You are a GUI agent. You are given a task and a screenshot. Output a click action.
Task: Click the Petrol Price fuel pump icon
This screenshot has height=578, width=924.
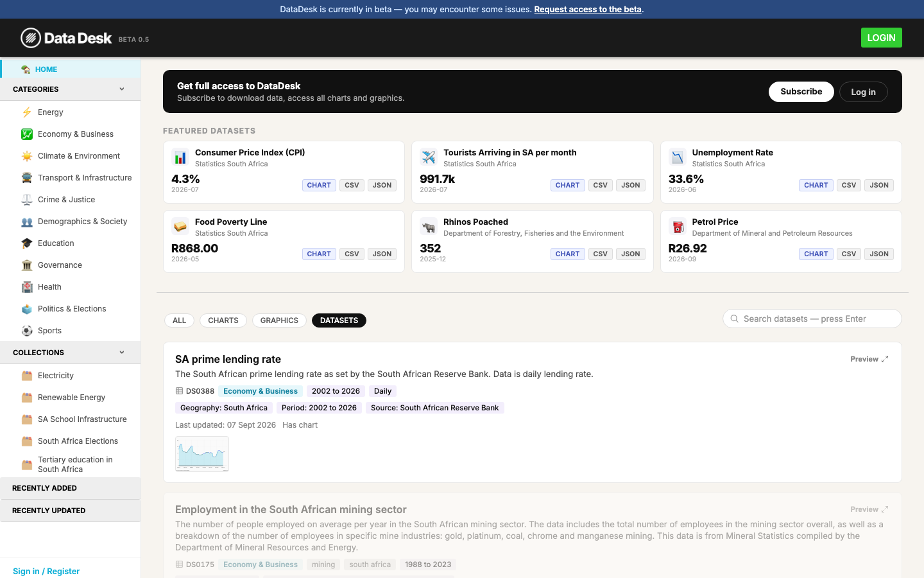click(x=677, y=227)
